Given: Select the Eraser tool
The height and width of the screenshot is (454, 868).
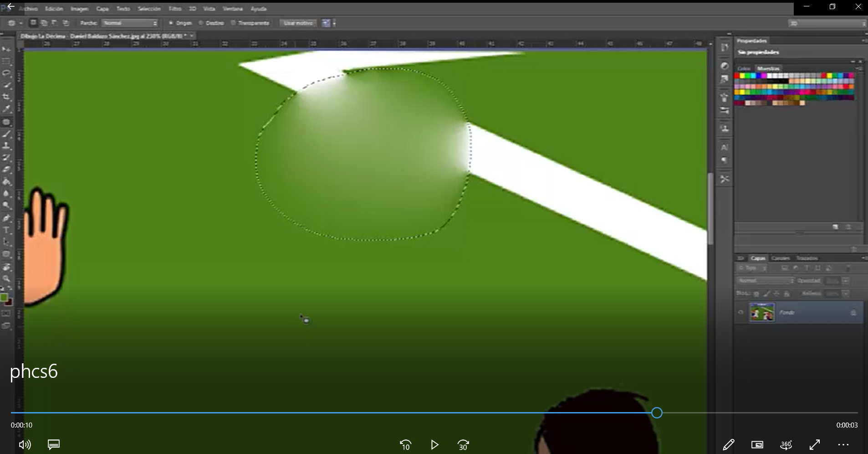Looking at the screenshot, I should [x=7, y=169].
